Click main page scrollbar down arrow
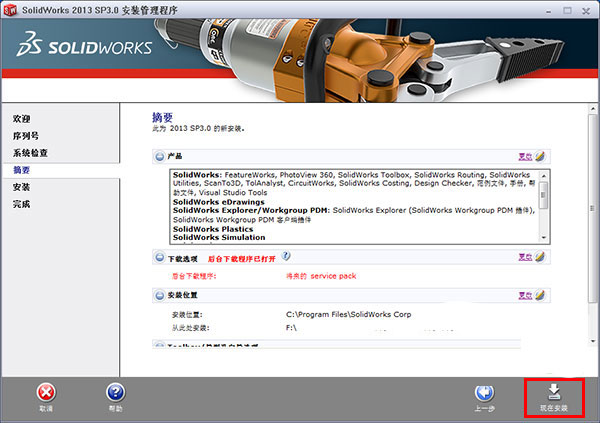The width and height of the screenshot is (600, 423). [593, 341]
